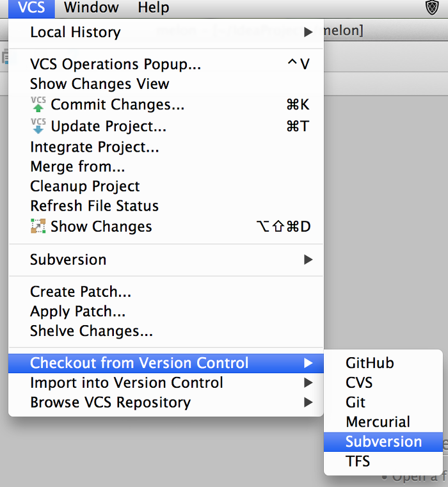Viewport: 448px width, 487px height.
Task: Expand Browse VCS Repository submenu arrow
Action: click(308, 403)
